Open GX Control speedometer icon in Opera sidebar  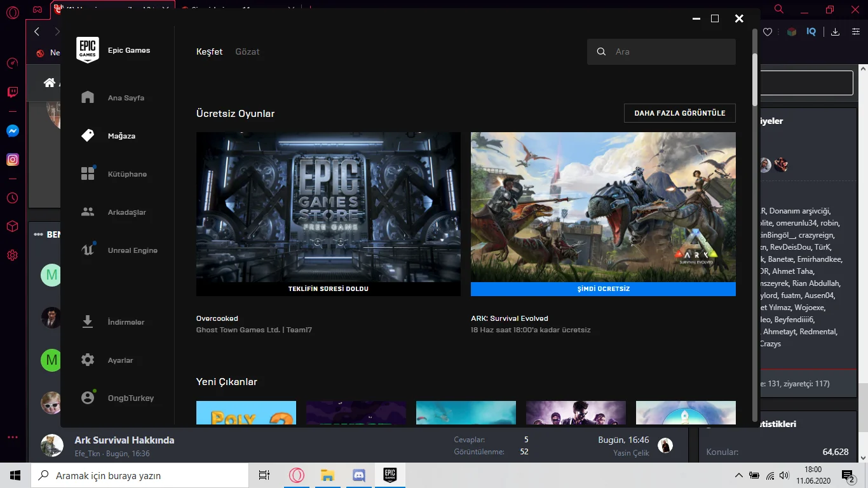[12, 63]
